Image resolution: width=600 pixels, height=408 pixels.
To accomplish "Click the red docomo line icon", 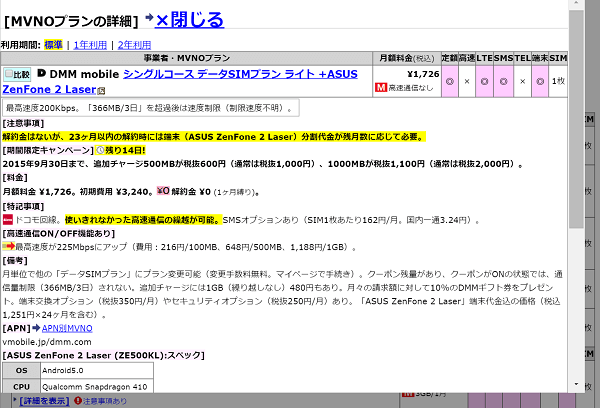I will pos(8,220).
